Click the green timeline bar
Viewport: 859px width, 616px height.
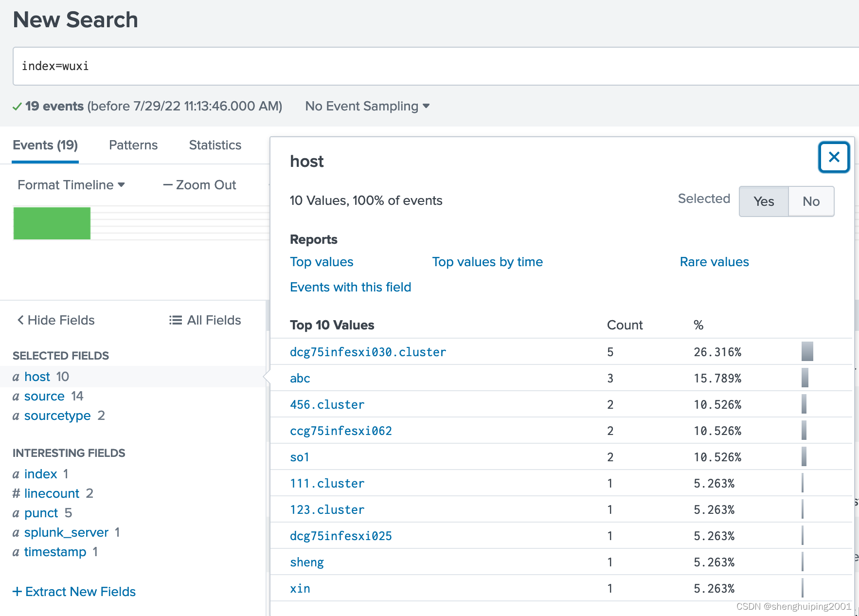pyautogui.click(x=52, y=223)
